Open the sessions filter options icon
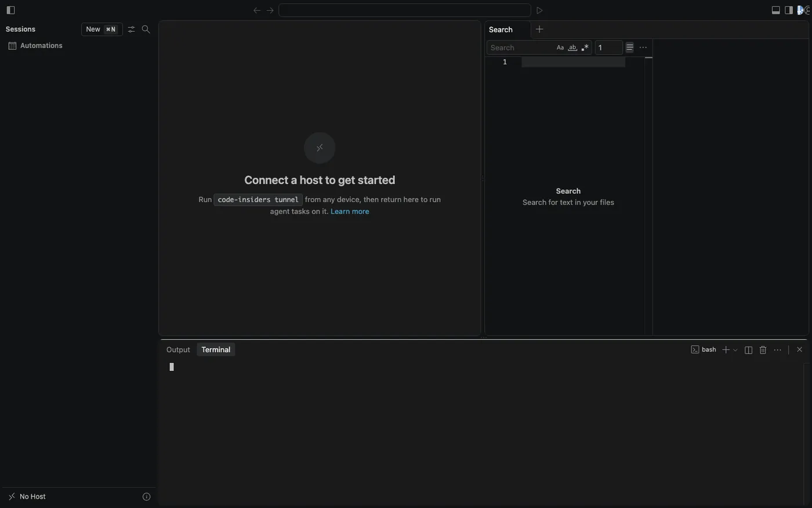This screenshot has height=508, width=812. (x=131, y=29)
